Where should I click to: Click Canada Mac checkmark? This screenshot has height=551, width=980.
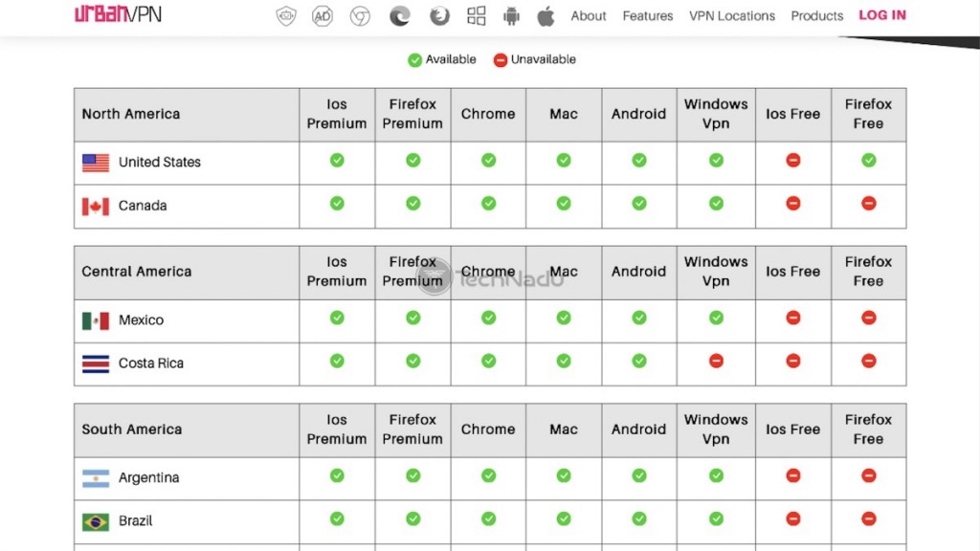[564, 204]
